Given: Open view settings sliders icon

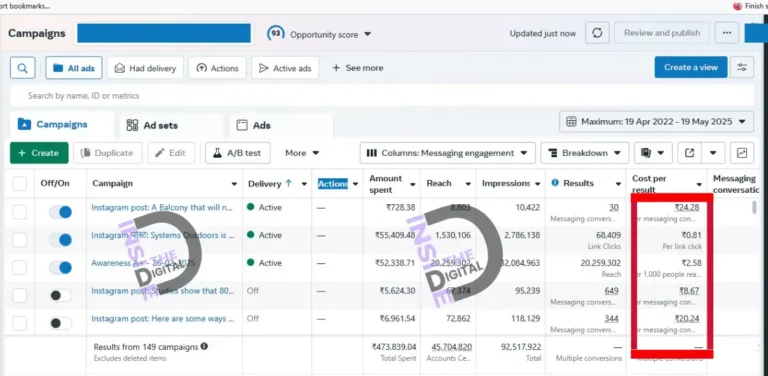Looking at the screenshot, I should (742, 68).
